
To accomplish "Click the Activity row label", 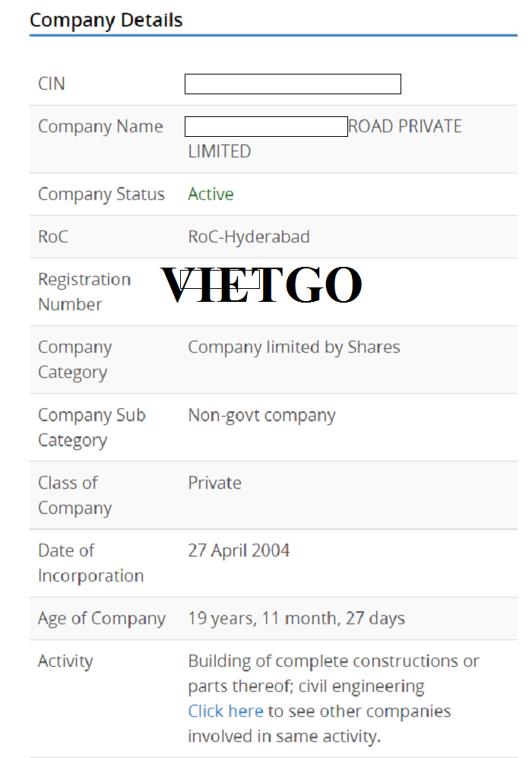I will (x=65, y=661).
